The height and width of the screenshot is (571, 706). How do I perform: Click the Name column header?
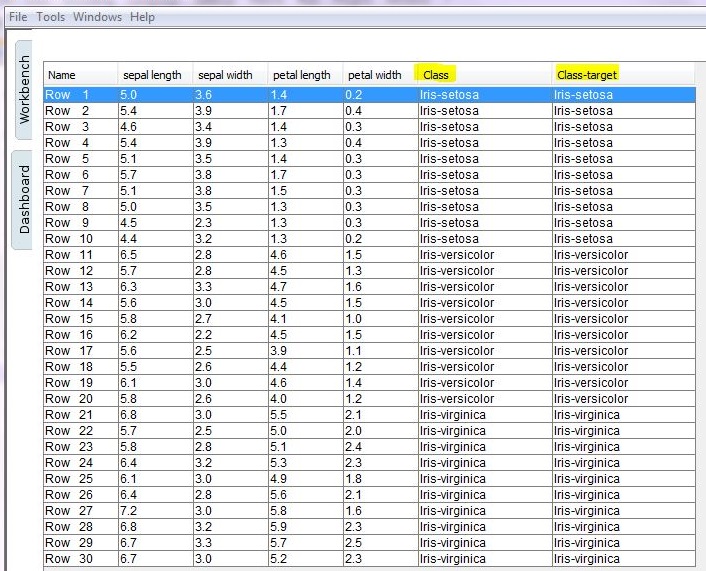[62, 75]
